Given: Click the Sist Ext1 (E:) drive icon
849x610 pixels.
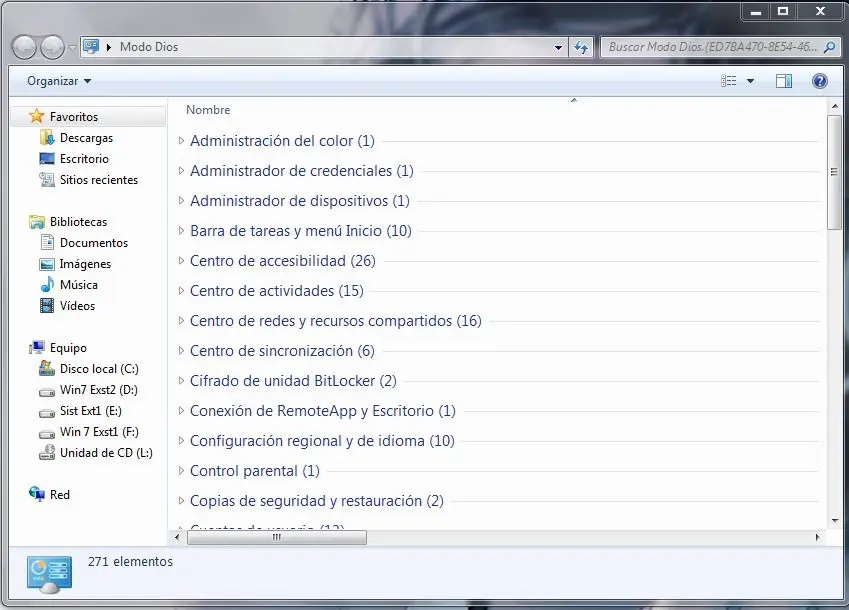Looking at the screenshot, I should 47,412.
